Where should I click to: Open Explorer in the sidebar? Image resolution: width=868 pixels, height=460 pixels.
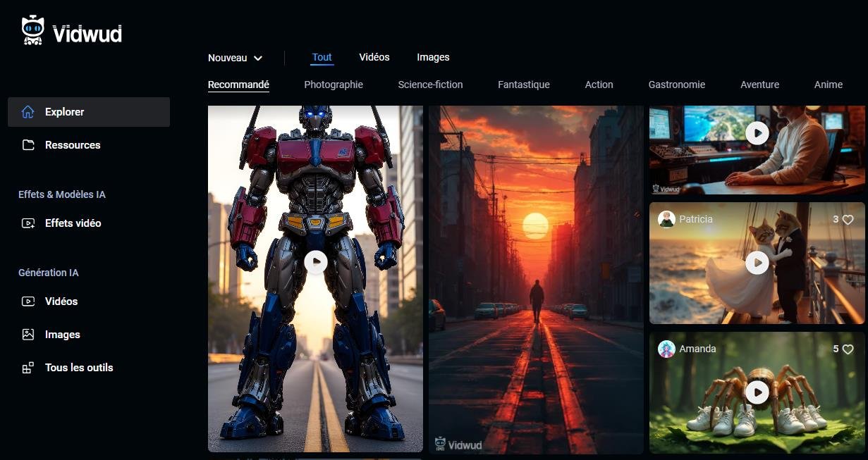tap(89, 112)
